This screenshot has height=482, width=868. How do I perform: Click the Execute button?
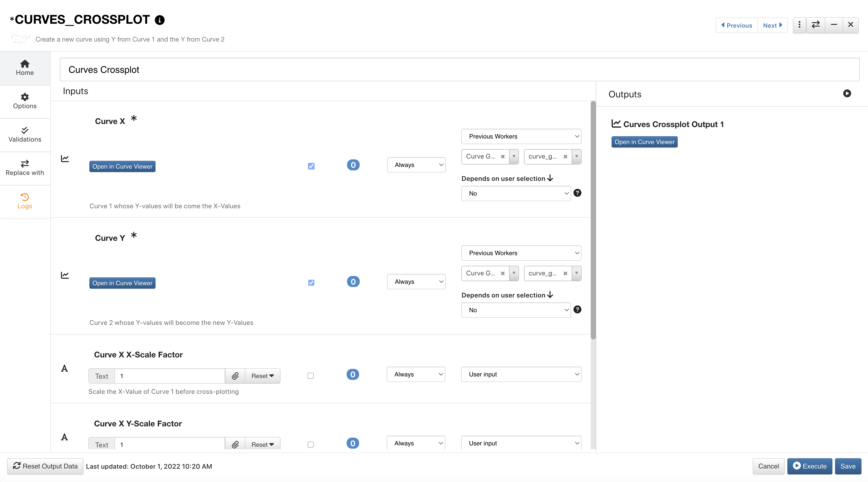[809, 466]
